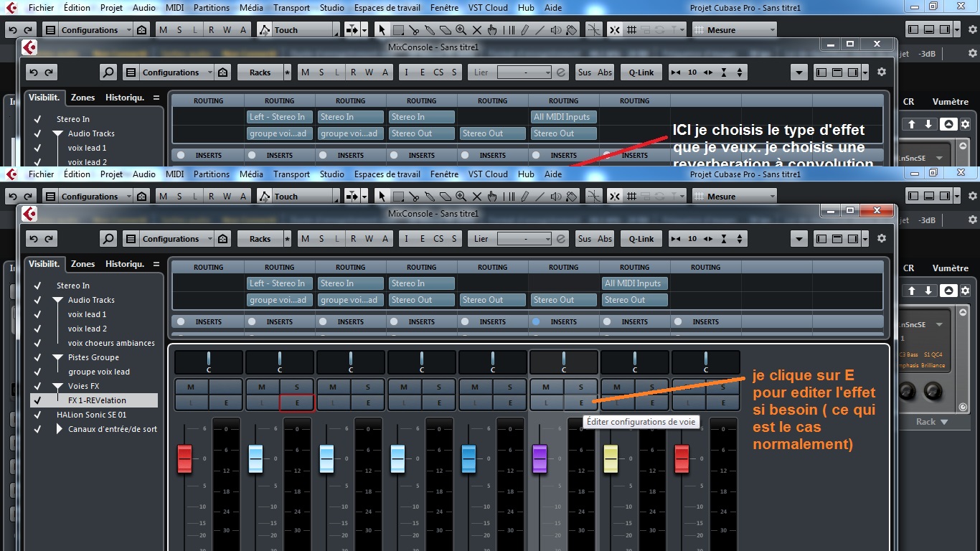Open the Lier dropdown field in the lower MixConsole

(524, 239)
